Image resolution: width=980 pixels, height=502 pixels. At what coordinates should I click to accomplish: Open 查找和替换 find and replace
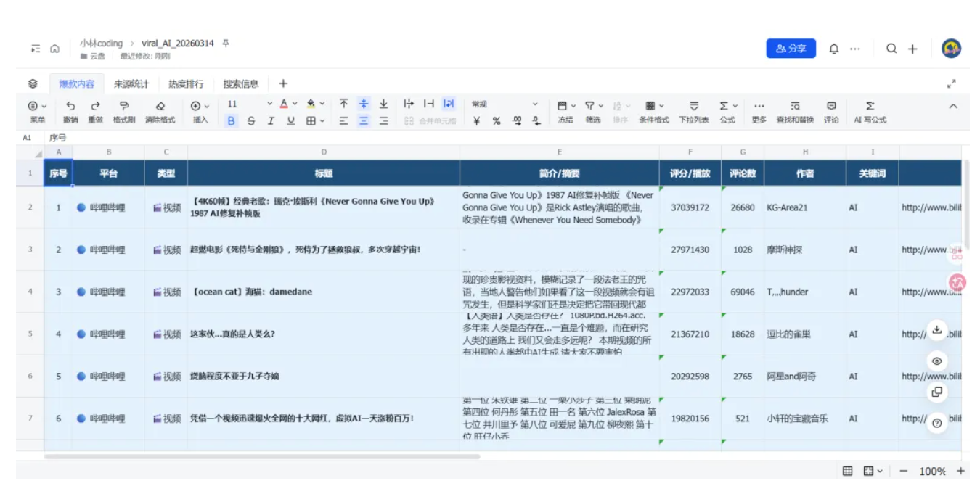(795, 106)
